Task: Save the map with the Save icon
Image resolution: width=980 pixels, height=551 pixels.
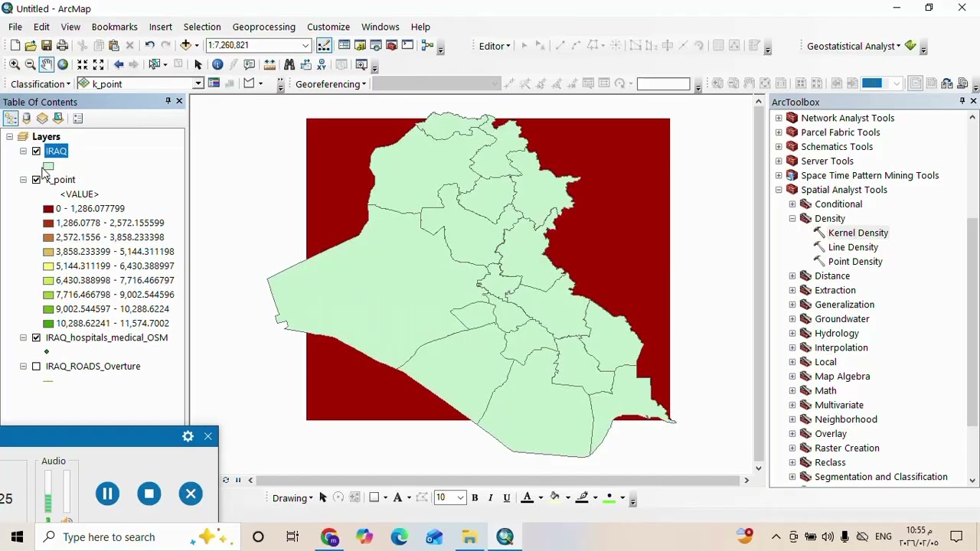Action: [x=47, y=46]
